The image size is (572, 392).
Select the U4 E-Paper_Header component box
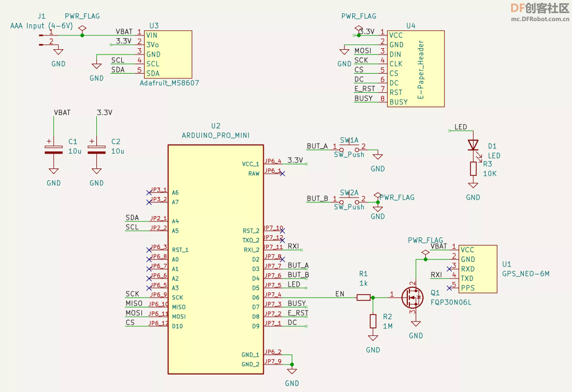pyautogui.click(x=416, y=69)
